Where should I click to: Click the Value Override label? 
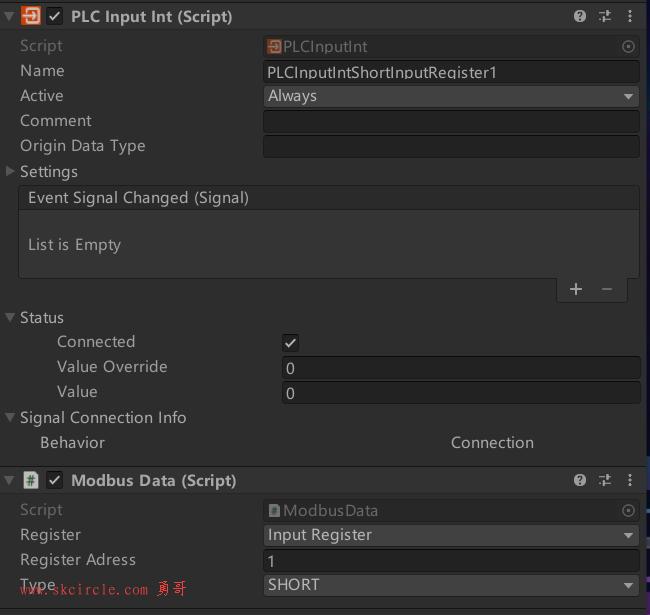(x=112, y=367)
